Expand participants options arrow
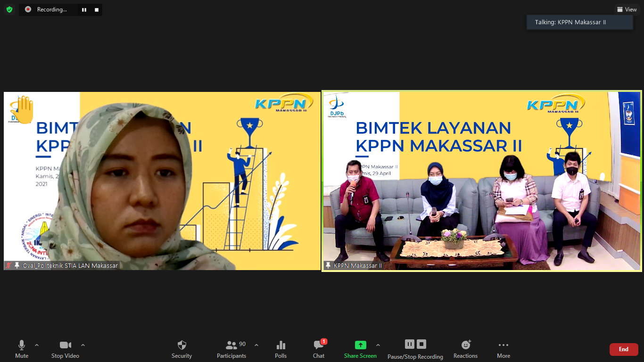Viewport: 644px width, 362px height. tap(256, 345)
